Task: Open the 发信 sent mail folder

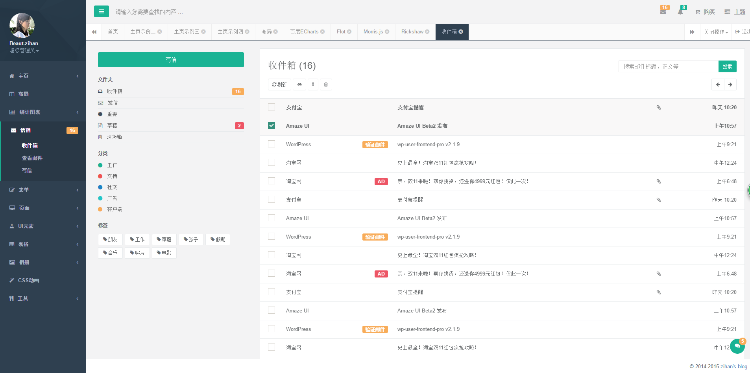Action: tap(171, 103)
